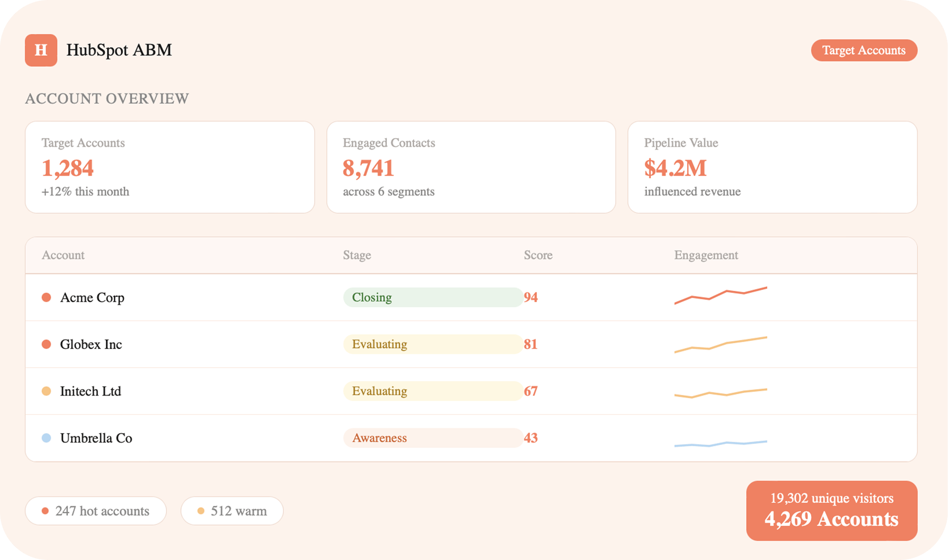Open the 4,269 Accounts summary card
Image resolution: width=948 pixels, height=560 pixels.
tap(832, 510)
